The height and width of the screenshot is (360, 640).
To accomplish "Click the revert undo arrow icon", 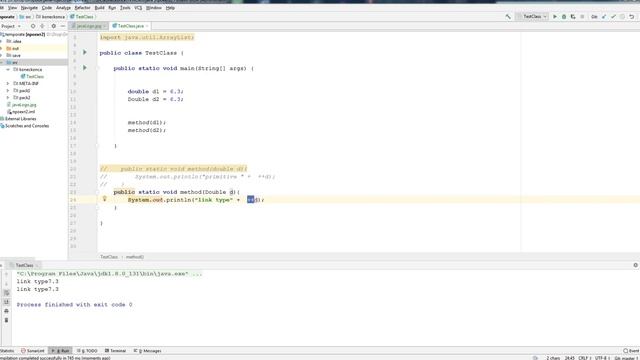I will pos(631,17).
